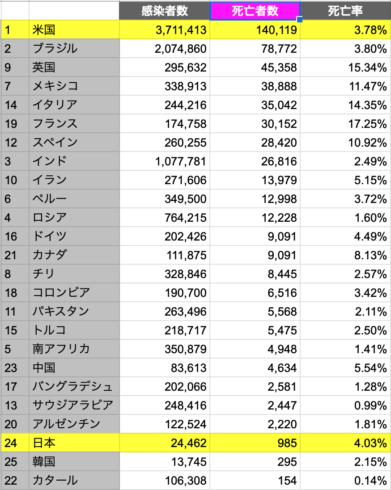
Task: Select the 米国 country cell
Action: pyautogui.click(x=74, y=30)
